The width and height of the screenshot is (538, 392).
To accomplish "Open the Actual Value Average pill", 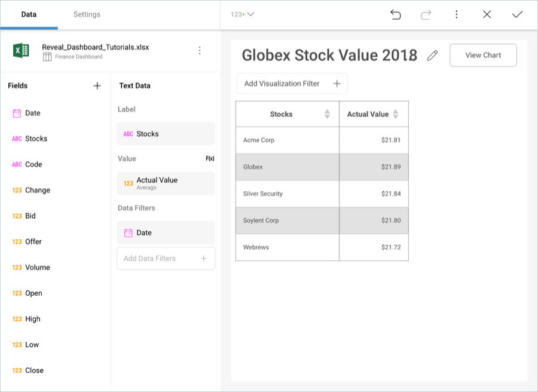I will (x=166, y=183).
